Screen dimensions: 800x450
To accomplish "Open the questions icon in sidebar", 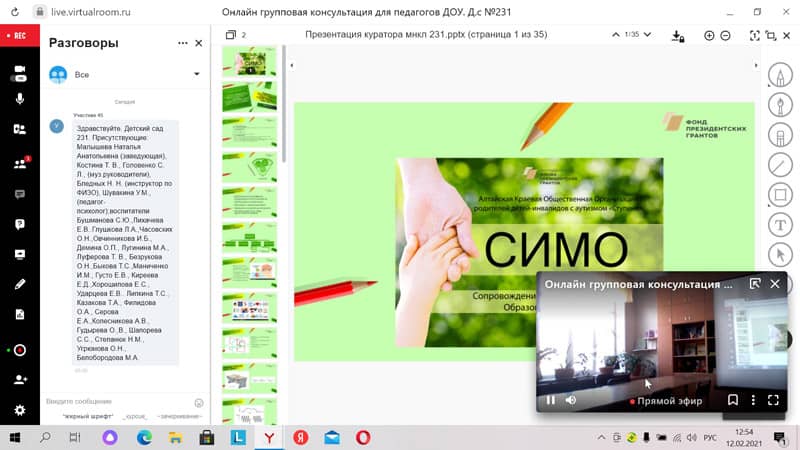I will click(19, 224).
